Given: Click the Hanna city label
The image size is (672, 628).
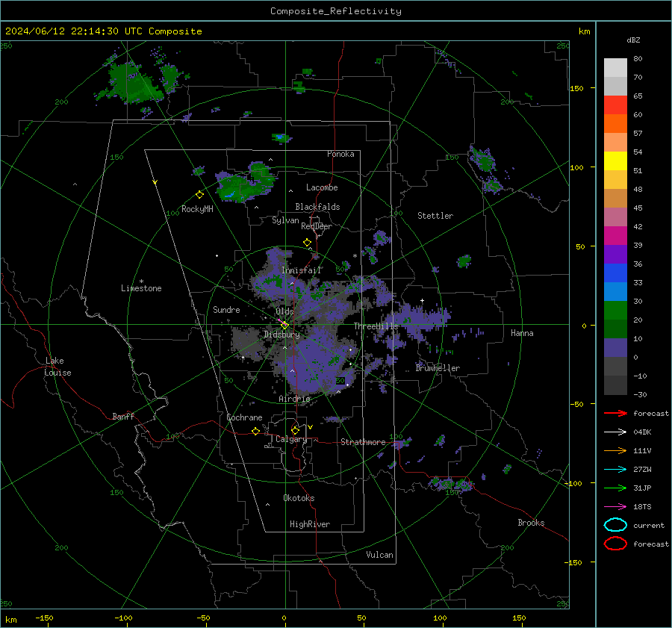Looking at the screenshot, I should (522, 333).
